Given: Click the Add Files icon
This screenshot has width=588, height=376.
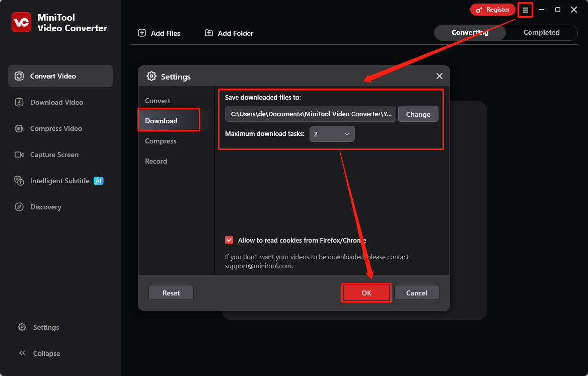Looking at the screenshot, I should point(141,33).
